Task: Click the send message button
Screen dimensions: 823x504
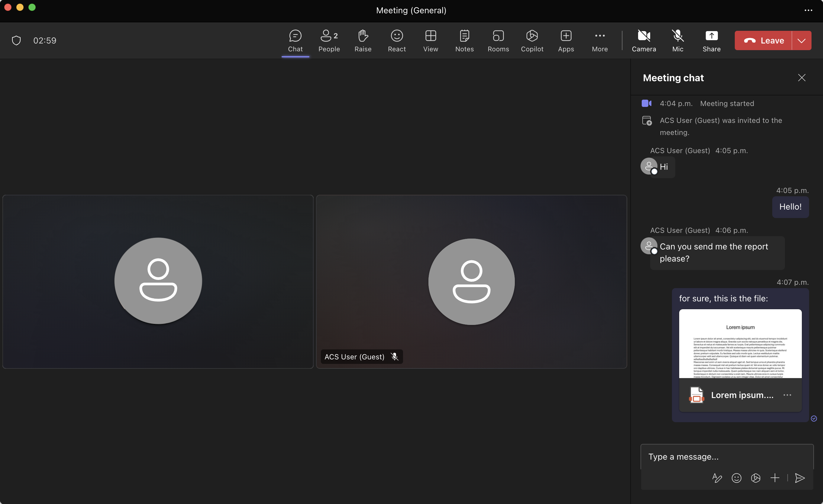Action: pyautogui.click(x=800, y=477)
